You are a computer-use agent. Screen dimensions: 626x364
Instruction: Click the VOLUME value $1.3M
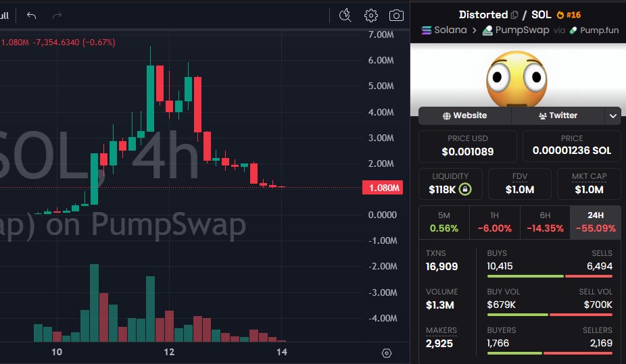[x=439, y=305]
